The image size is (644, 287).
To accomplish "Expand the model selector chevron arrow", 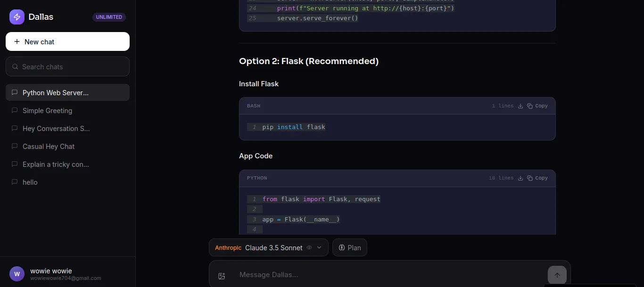I will tap(319, 247).
